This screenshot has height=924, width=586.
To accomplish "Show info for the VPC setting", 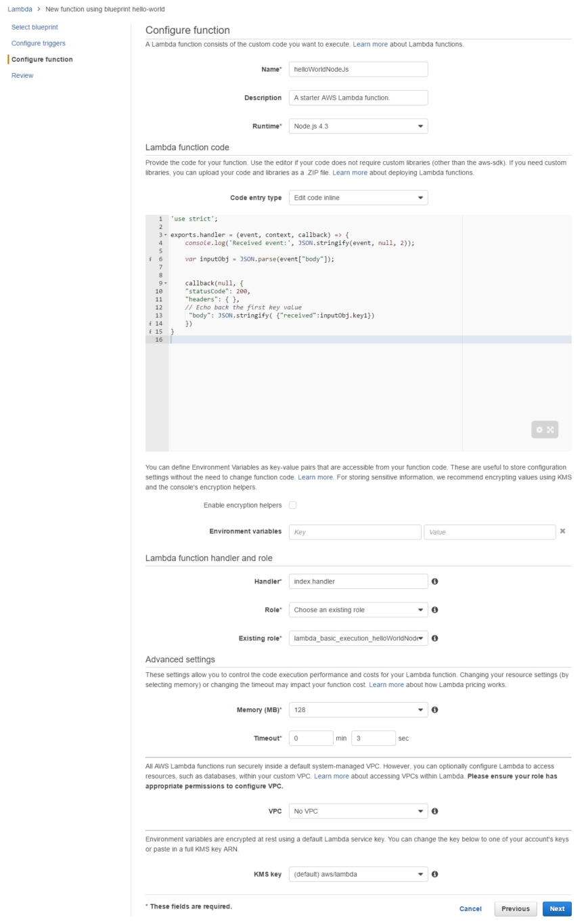I will click(x=435, y=810).
